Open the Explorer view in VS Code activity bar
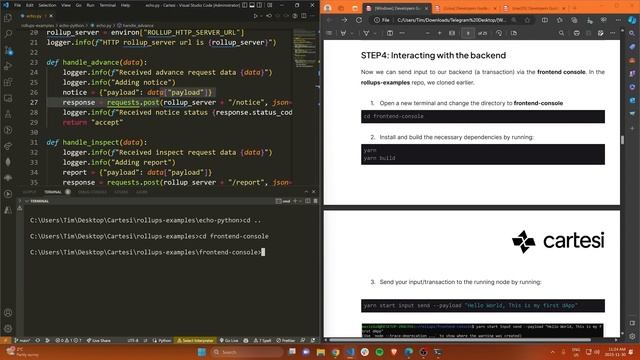The height and width of the screenshot is (360, 640). 8,18
